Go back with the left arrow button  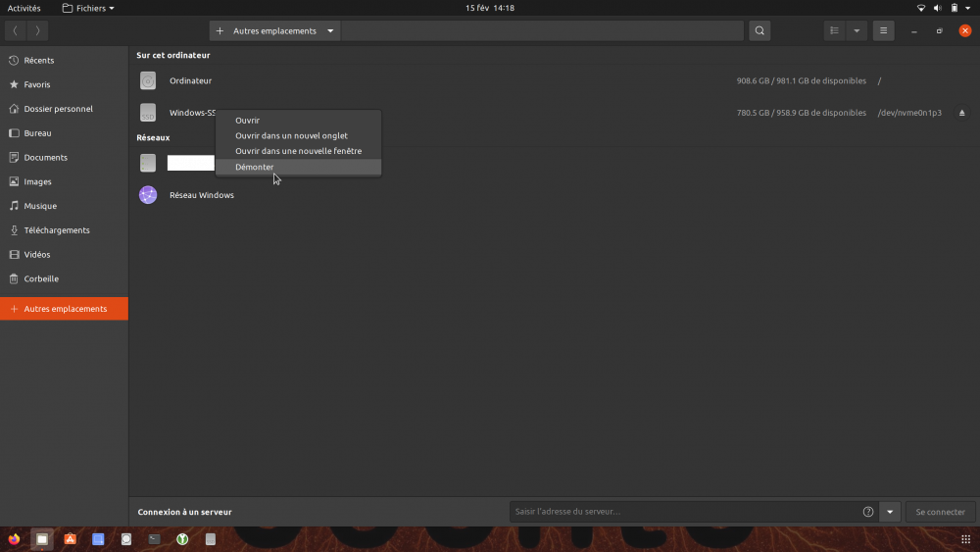[x=16, y=30]
